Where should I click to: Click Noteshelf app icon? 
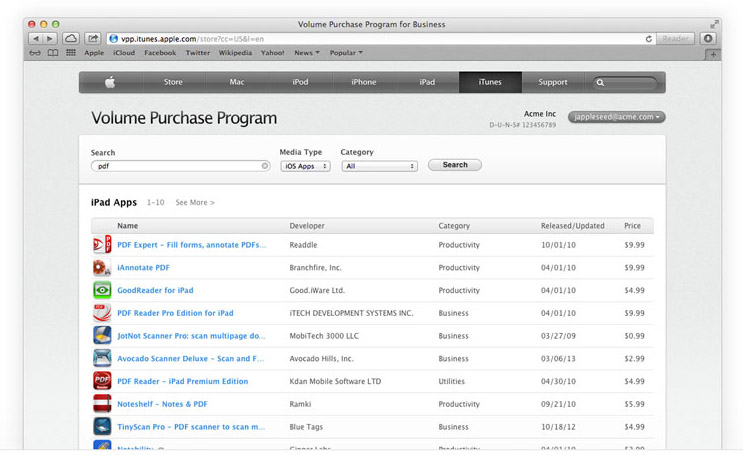[102, 404]
